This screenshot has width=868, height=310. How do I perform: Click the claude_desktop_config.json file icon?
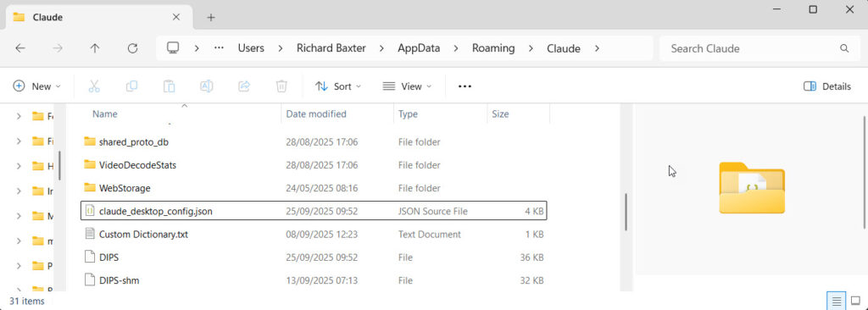[x=90, y=211]
